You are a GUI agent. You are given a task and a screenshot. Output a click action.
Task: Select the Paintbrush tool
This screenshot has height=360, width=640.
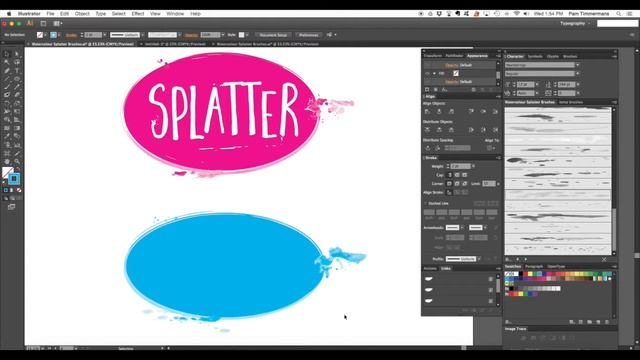[7, 87]
